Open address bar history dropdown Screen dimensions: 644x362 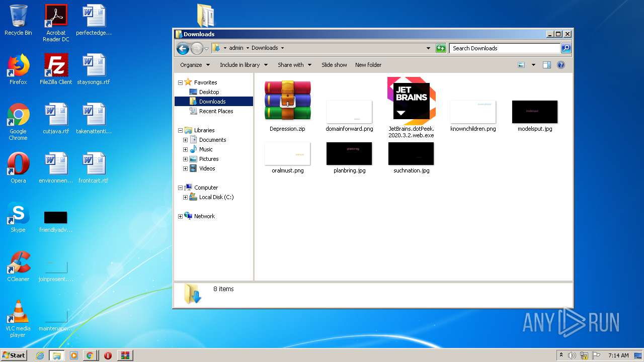pyautogui.click(x=428, y=48)
